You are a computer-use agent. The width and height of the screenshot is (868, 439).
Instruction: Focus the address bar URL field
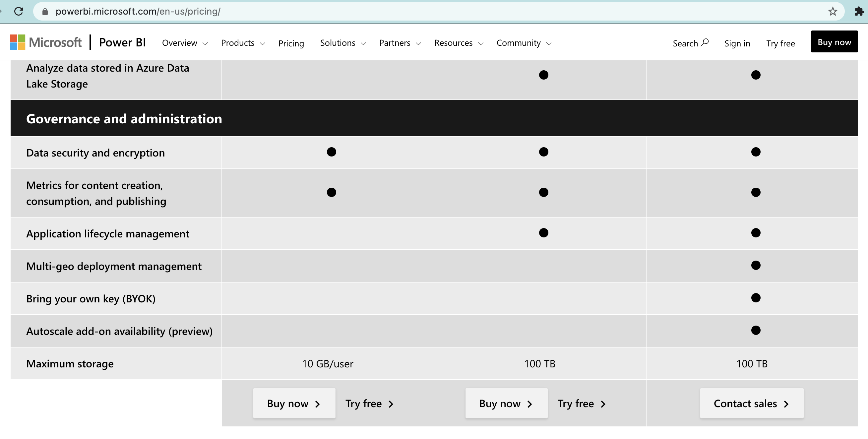438,12
